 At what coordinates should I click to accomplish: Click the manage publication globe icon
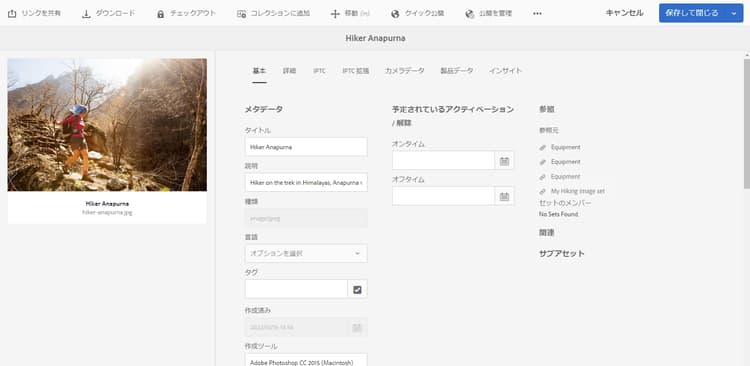coord(470,14)
